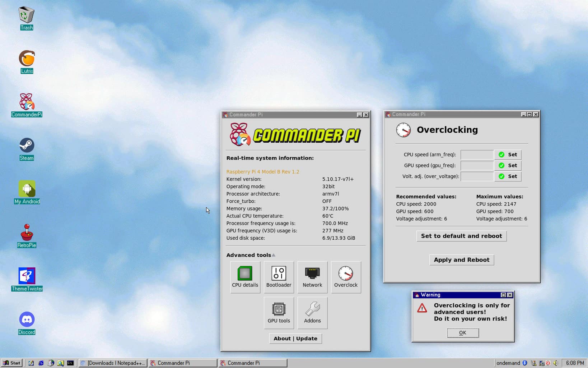Click the Apply and Reboot button

tap(461, 260)
